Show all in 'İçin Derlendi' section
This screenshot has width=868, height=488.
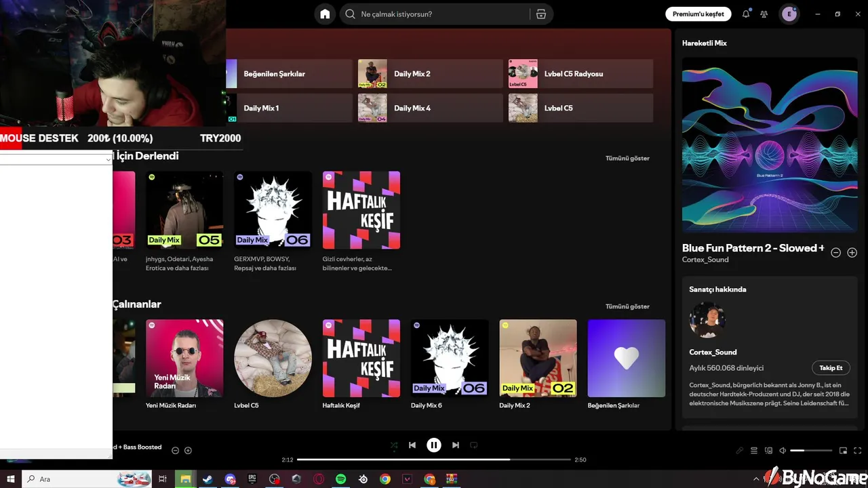[x=627, y=158]
